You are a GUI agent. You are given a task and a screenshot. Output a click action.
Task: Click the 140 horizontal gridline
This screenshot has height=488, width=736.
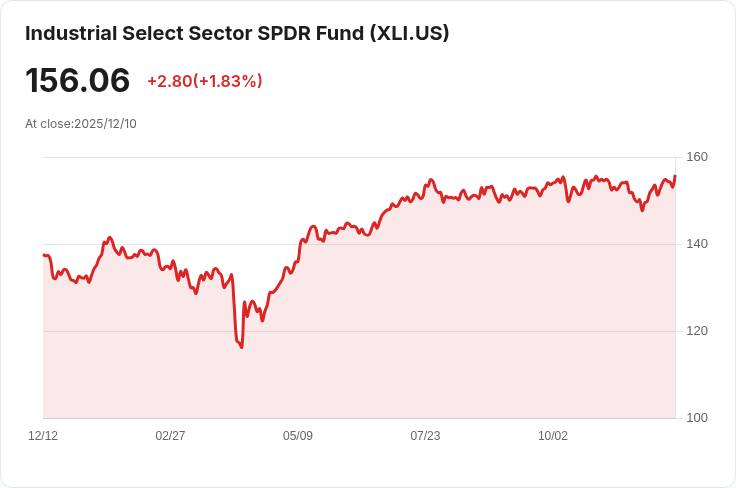(x=359, y=244)
